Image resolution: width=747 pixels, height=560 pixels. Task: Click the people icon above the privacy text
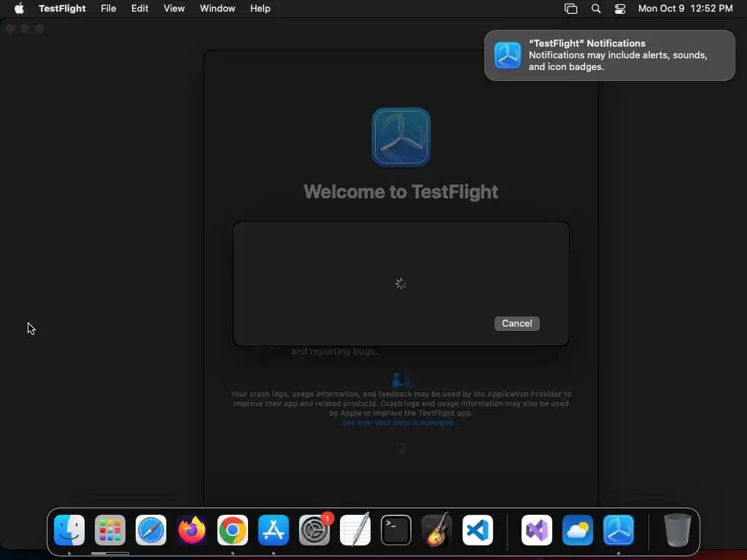(401, 379)
